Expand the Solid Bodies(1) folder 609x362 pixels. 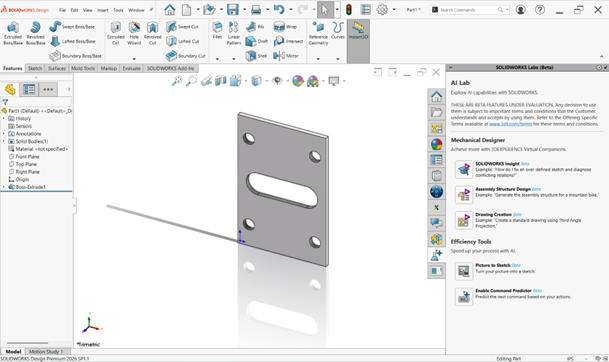(4, 141)
